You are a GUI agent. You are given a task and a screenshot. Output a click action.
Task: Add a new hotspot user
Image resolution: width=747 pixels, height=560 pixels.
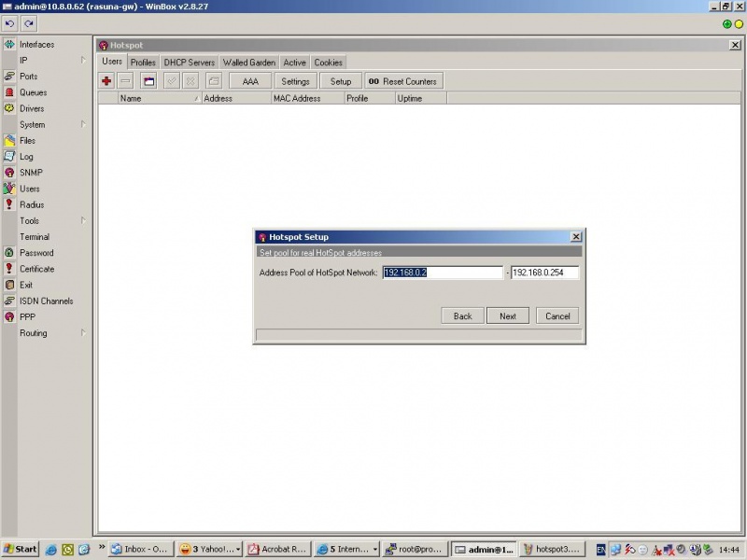[106, 80]
